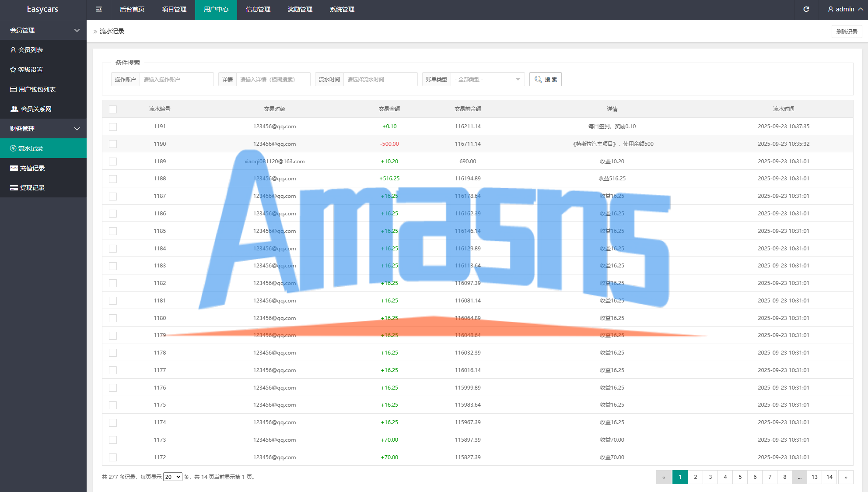The image size is (868, 492).
Task: Click the withdrawal records icon
Action: (14, 188)
